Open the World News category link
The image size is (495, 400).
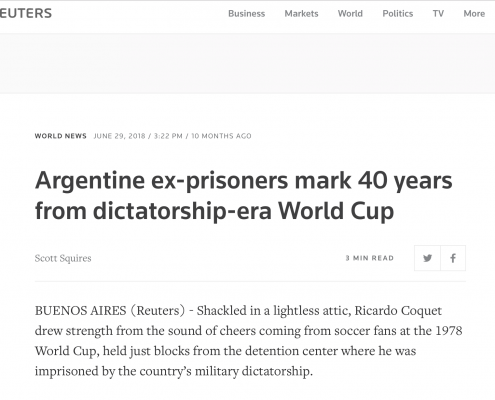coord(60,136)
